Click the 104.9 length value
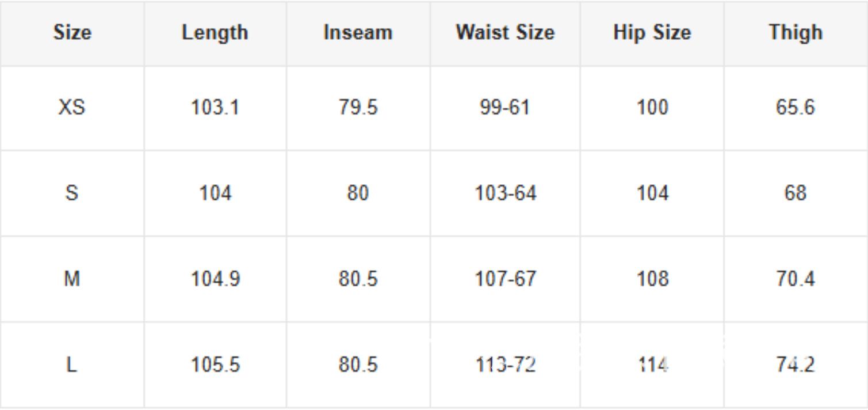 click(x=215, y=279)
